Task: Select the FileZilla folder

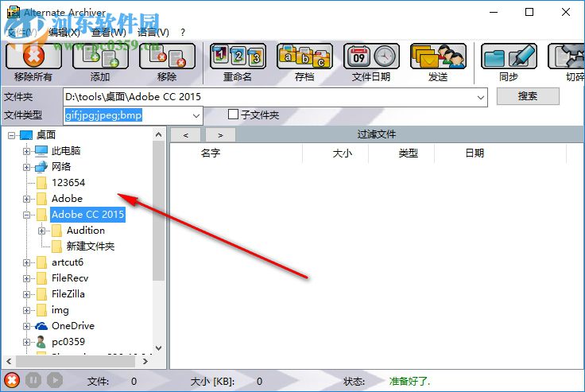Action: click(68, 294)
